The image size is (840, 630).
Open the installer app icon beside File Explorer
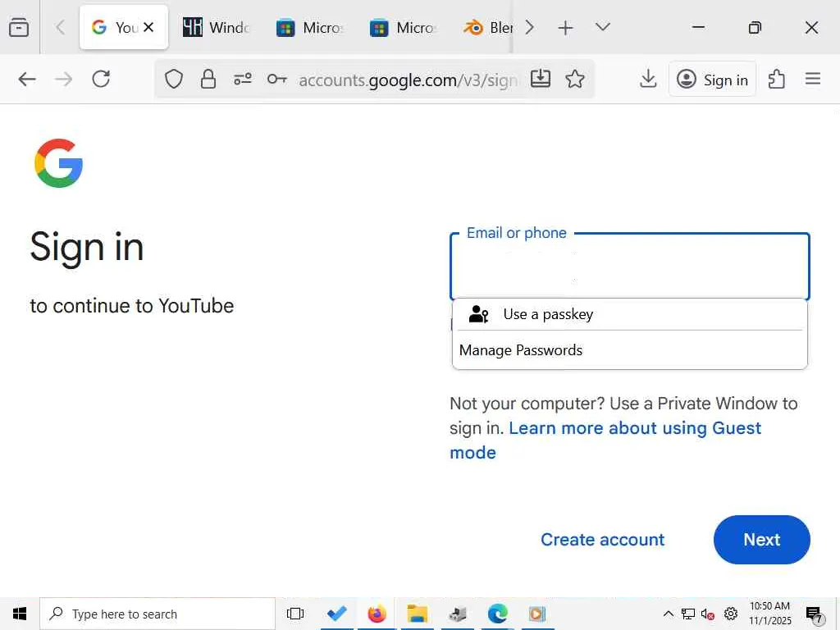[x=458, y=614]
